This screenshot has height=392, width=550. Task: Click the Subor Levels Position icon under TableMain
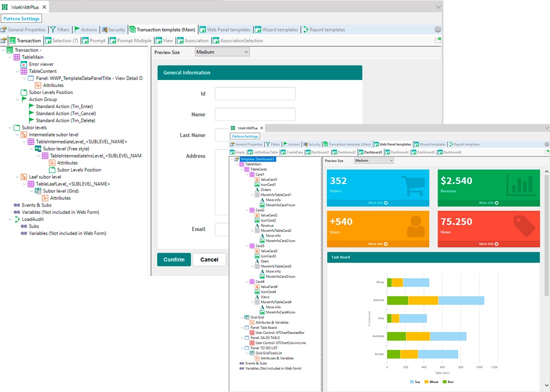[24, 92]
